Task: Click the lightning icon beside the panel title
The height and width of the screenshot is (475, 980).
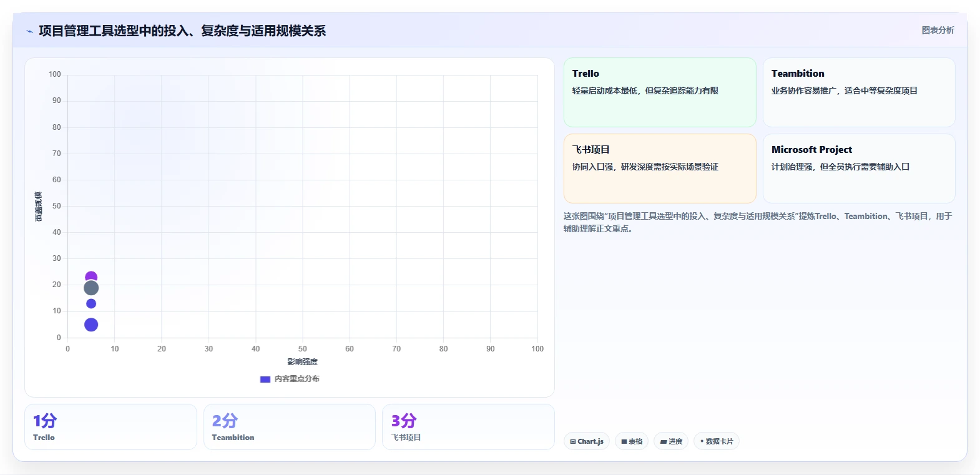Action: [29, 31]
